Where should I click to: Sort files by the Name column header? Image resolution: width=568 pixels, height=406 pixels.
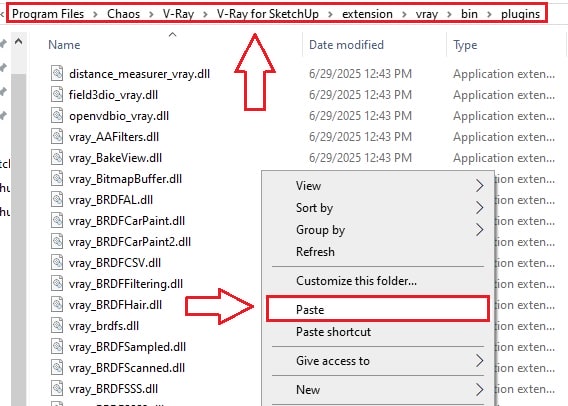pyautogui.click(x=64, y=45)
